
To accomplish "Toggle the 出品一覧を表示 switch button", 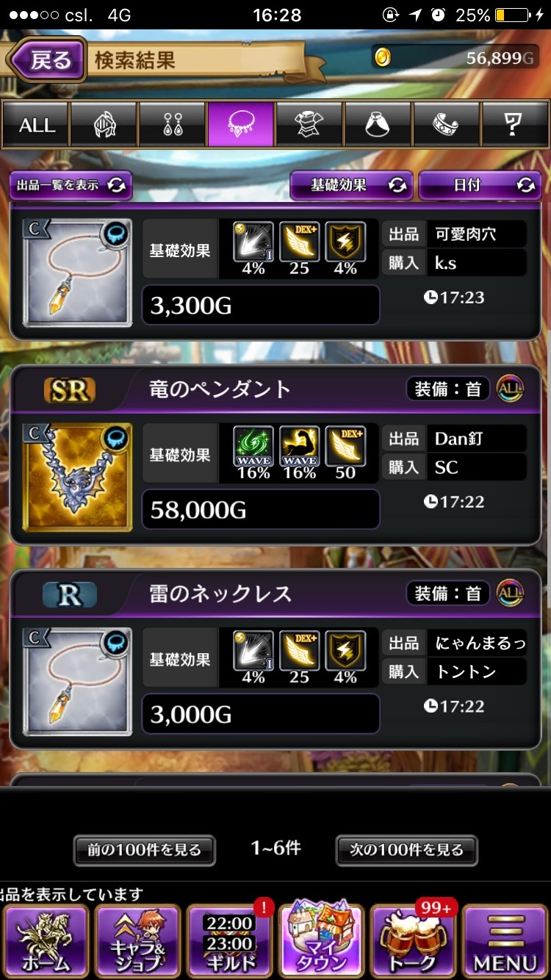I will pyautogui.click(x=71, y=186).
